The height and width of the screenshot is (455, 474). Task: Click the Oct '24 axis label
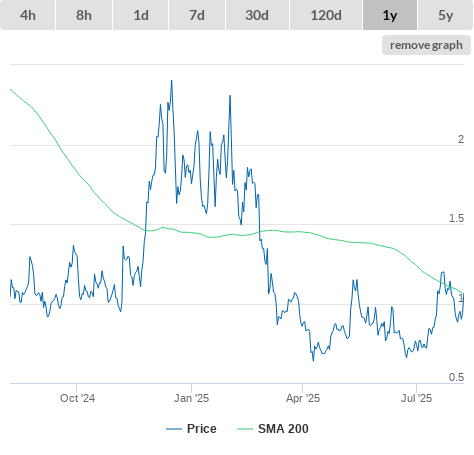coord(77,398)
